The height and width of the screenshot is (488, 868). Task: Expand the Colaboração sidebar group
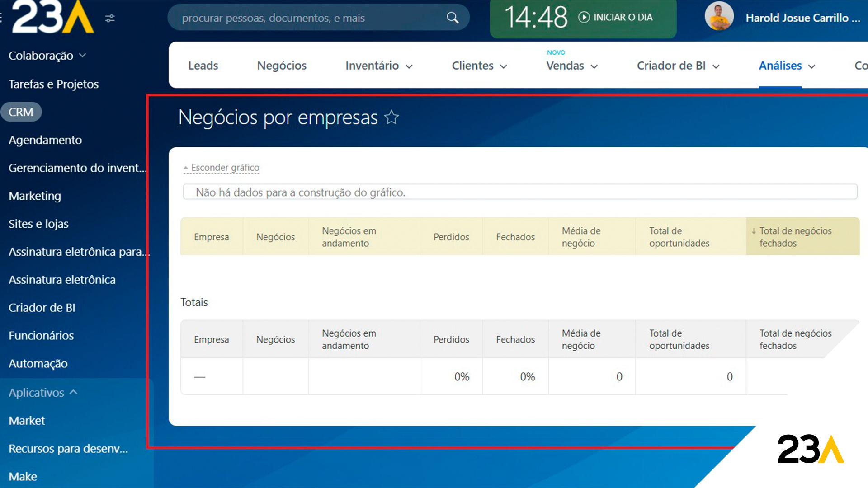[x=82, y=55]
